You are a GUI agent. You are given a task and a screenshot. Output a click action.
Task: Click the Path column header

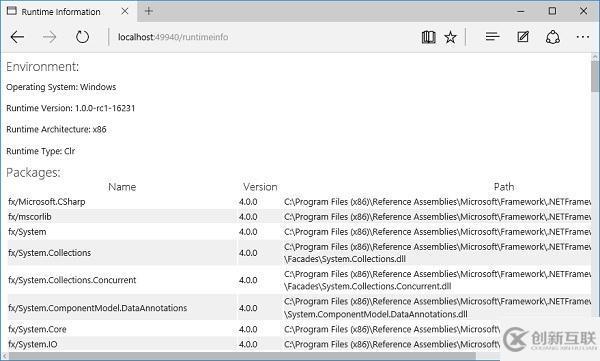tap(504, 187)
